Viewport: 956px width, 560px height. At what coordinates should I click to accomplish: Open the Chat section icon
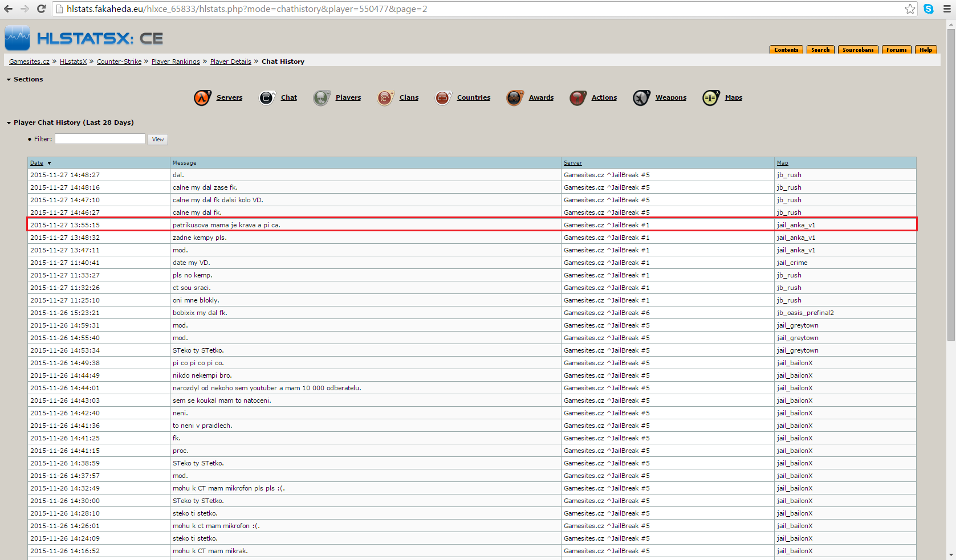point(267,98)
